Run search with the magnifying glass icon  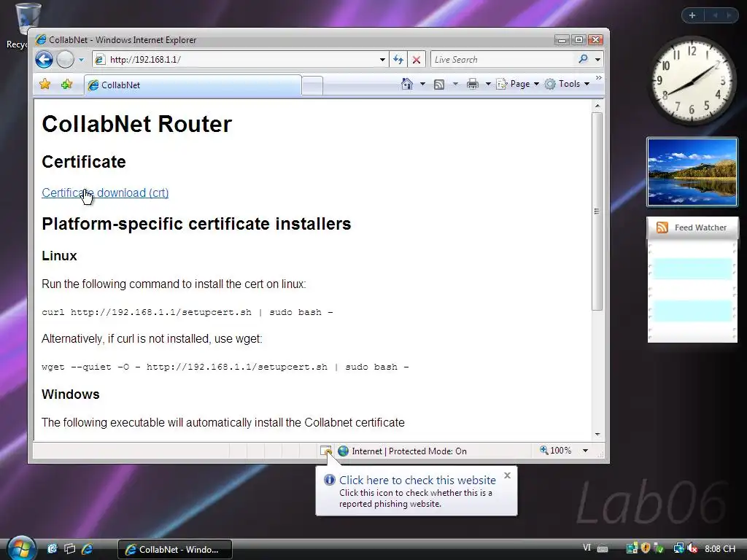(x=583, y=59)
